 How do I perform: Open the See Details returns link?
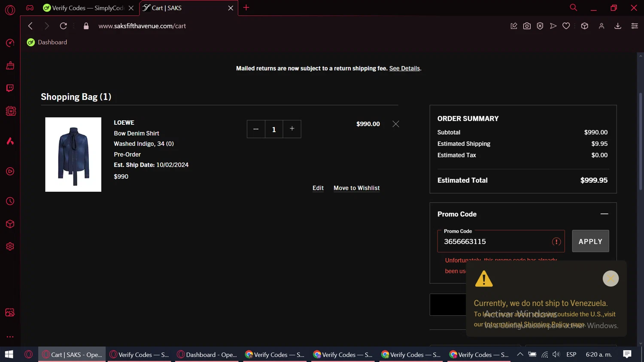404,68
